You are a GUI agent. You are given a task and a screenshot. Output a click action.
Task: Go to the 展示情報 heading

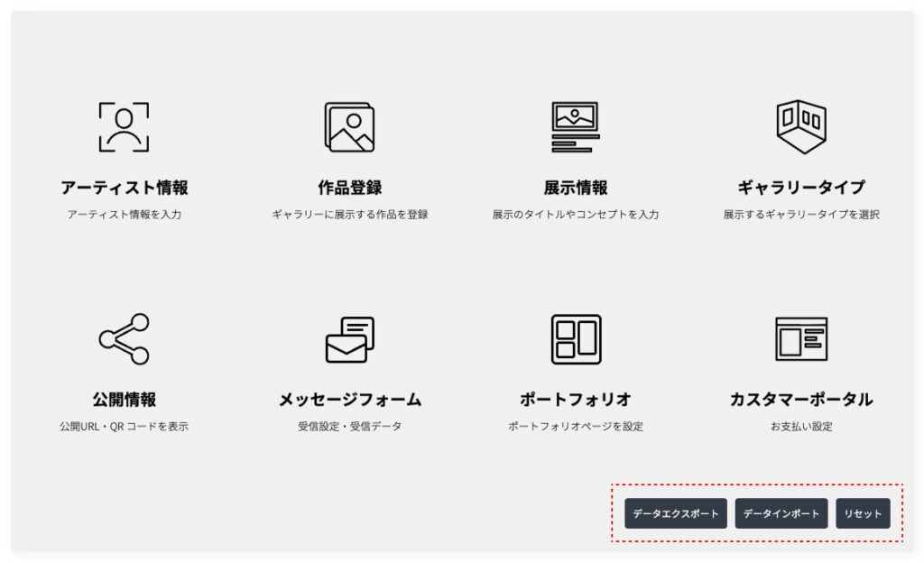point(575,188)
